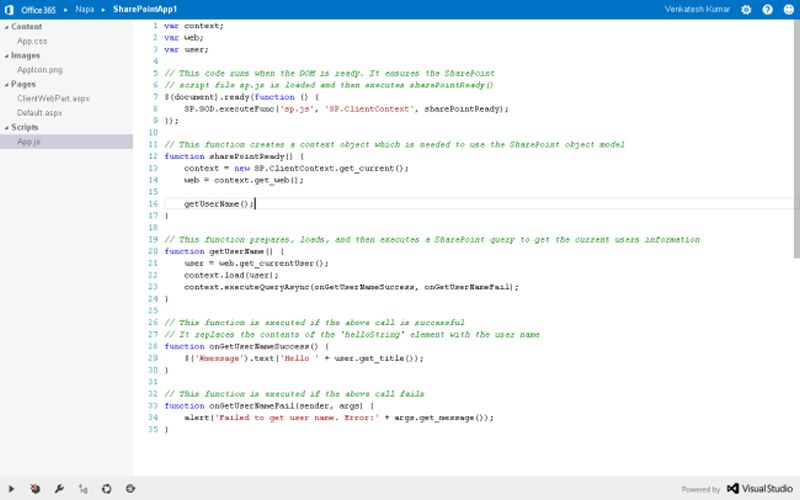Open Default.aspx page
The height and width of the screenshot is (500, 800).
(39, 113)
